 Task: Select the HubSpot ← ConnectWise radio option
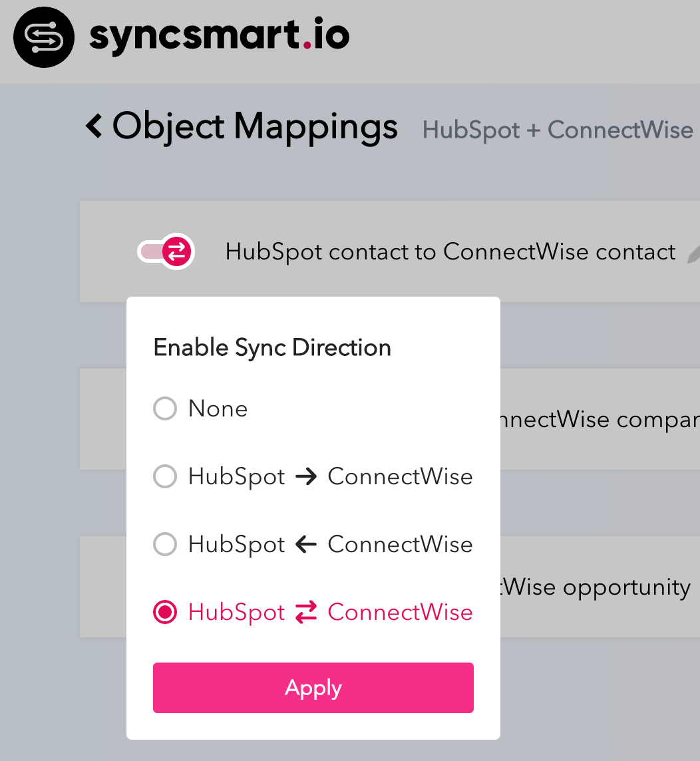[x=165, y=544]
